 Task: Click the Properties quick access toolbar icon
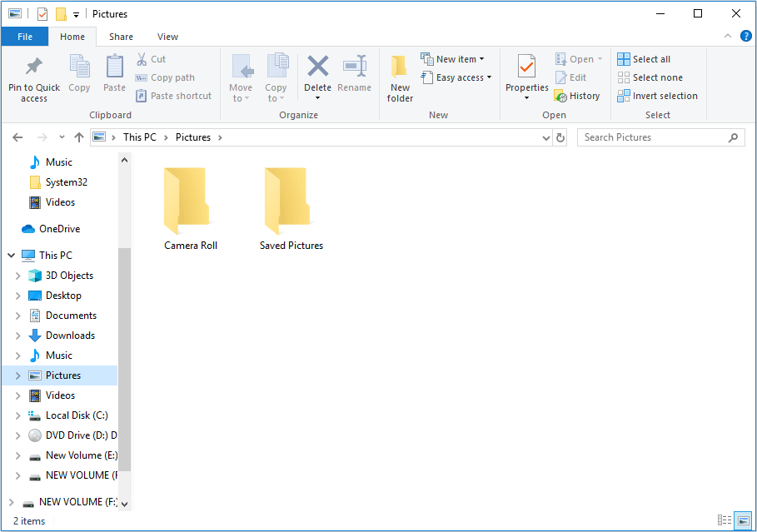click(x=42, y=14)
